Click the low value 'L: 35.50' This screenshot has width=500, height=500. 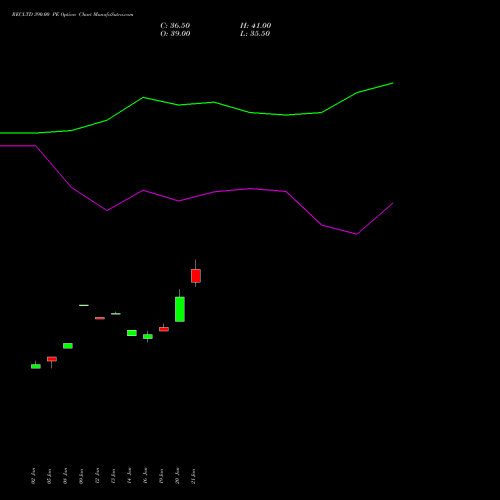[x=255, y=34]
